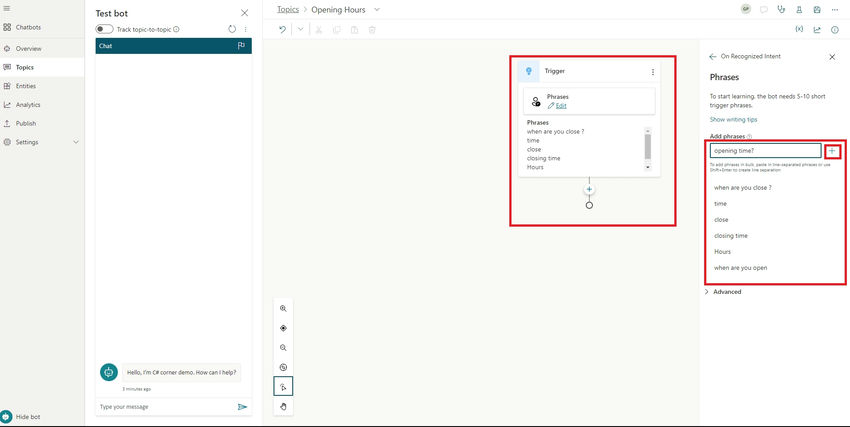Click the canvas zoom in button
The width and height of the screenshot is (850, 427).
[283, 308]
